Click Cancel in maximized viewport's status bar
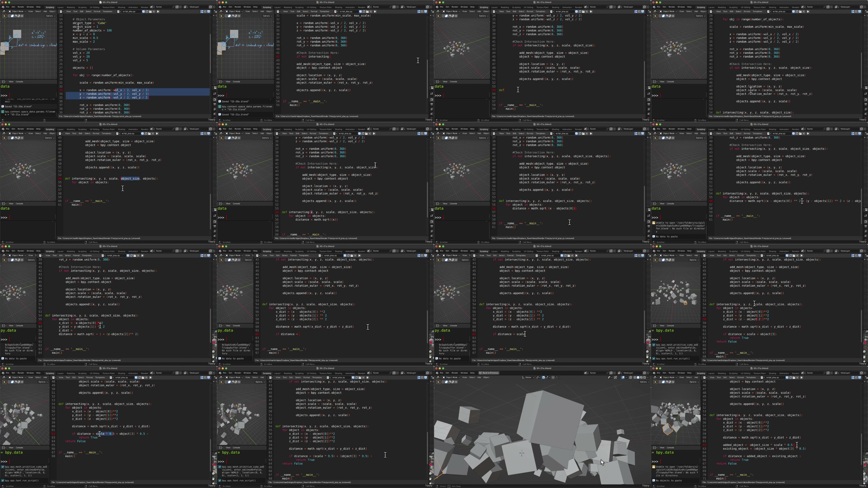Viewport: 868px width, 488px height. coord(443,486)
